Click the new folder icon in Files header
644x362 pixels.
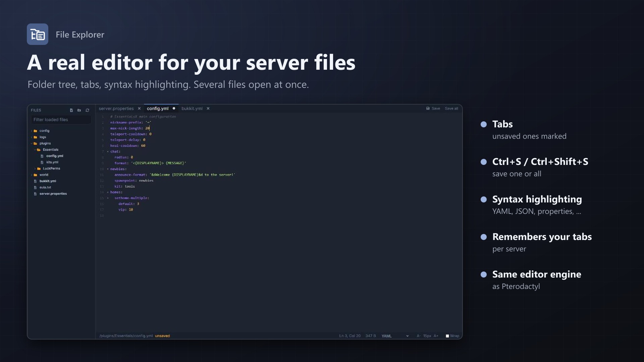coord(79,110)
